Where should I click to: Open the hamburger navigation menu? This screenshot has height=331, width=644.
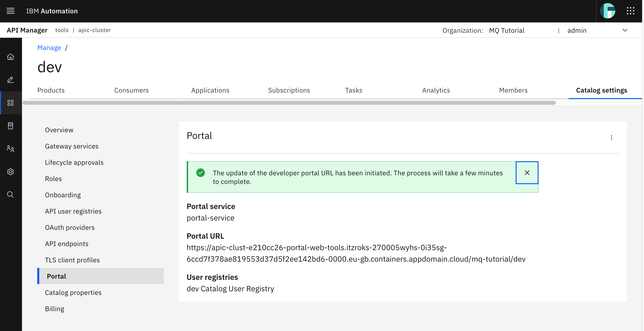11,11
